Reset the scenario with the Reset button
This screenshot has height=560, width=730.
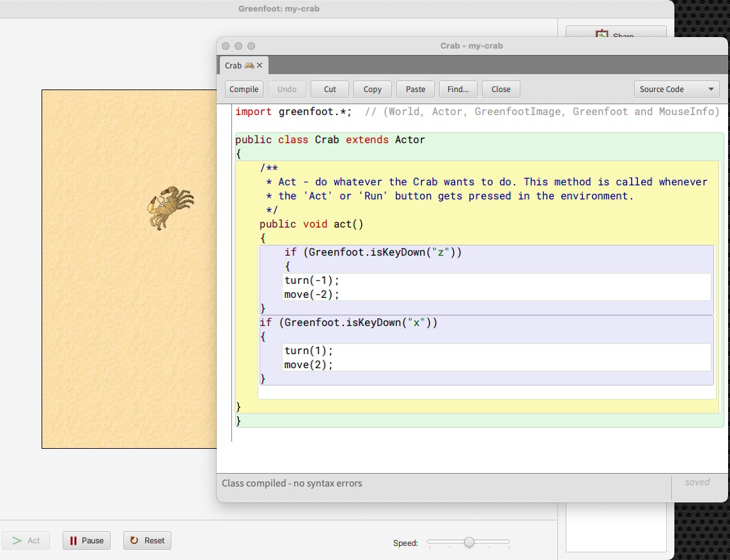pyautogui.click(x=147, y=541)
